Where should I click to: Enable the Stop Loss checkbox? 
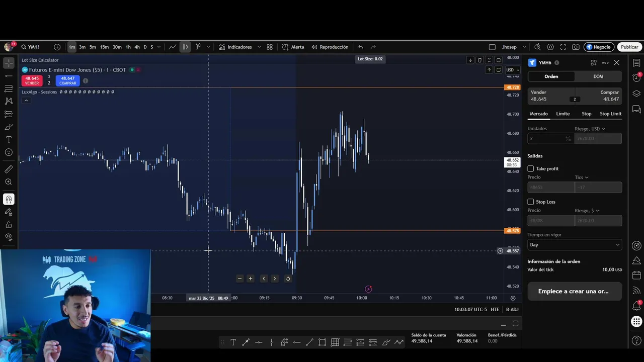(x=530, y=202)
